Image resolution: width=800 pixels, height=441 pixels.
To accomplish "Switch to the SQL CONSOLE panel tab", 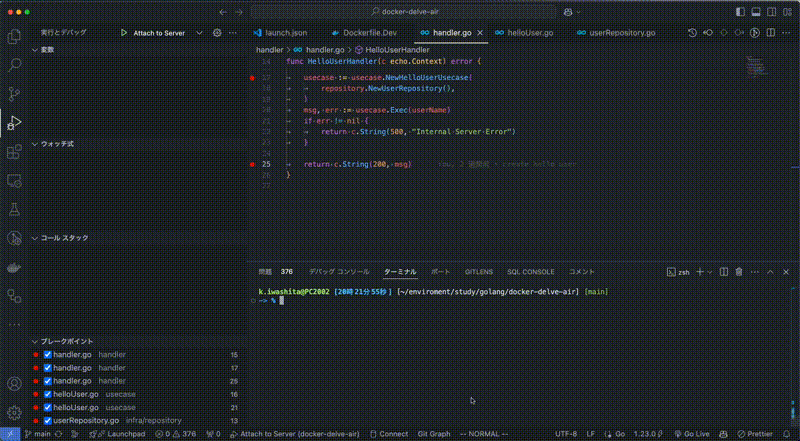I will (x=530, y=271).
